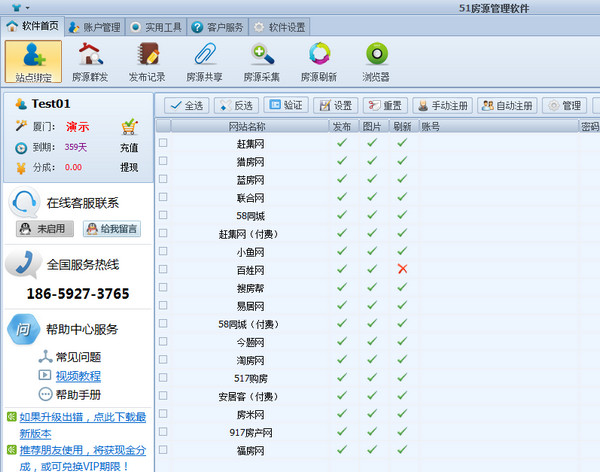This screenshot has width=600, height=472.
Task: Open 视频教程 video tutorial link
Action: 78,376
